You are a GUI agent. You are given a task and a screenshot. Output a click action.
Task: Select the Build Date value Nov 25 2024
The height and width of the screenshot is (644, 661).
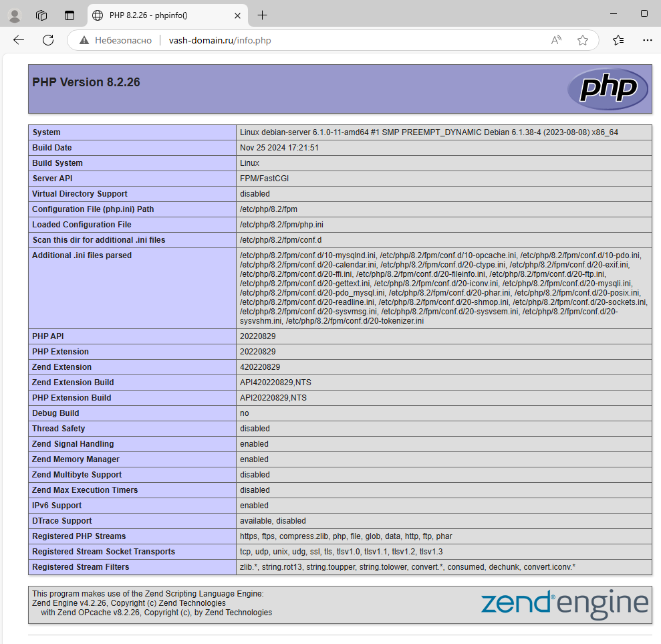279,148
